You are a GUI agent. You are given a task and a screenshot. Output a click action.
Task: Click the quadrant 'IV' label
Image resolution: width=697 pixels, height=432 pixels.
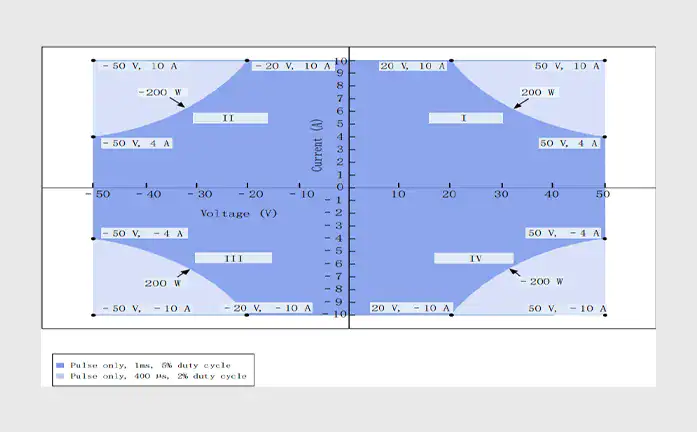click(x=474, y=258)
